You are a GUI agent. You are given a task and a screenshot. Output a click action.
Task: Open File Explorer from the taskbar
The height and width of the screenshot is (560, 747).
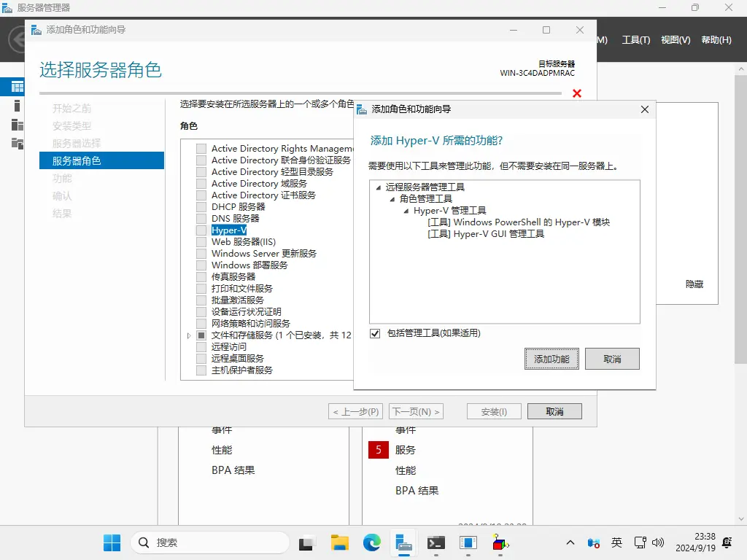click(x=339, y=542)
